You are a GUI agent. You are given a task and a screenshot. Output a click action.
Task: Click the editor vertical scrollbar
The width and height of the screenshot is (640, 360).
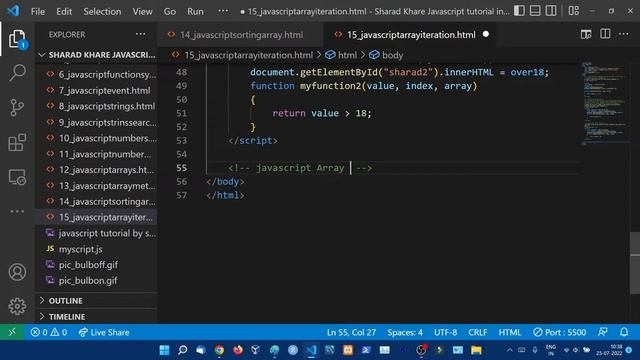(635, 263)
